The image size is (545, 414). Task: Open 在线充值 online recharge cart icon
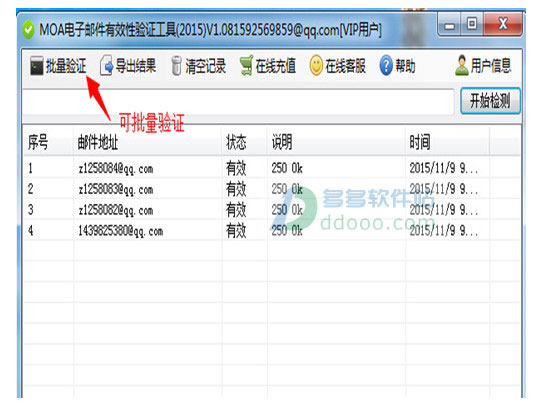pos(246,65)
